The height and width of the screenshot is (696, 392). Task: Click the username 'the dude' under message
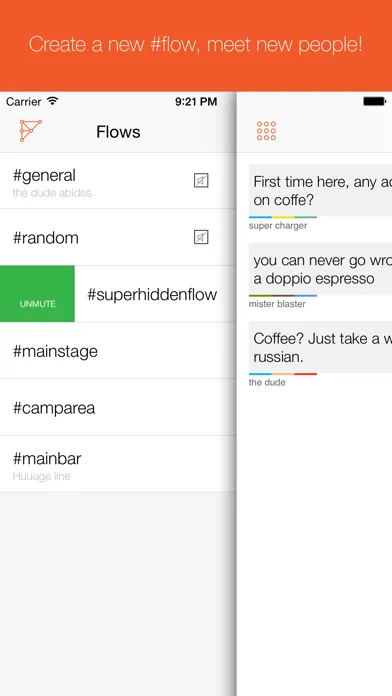[x=267, y=382]
